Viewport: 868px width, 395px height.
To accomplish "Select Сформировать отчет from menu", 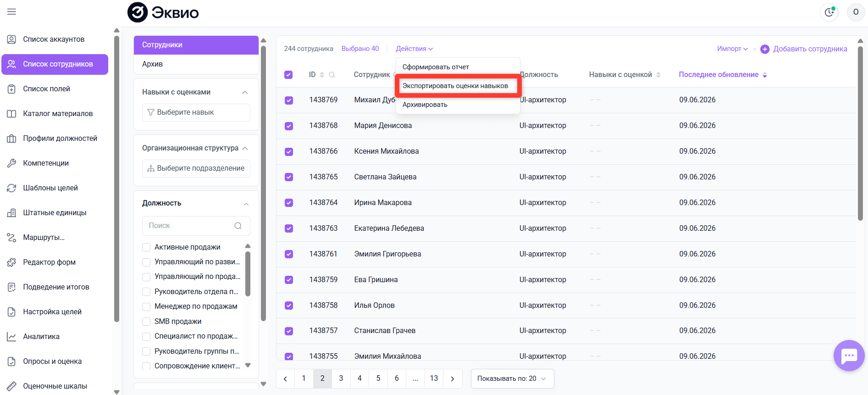I will point(458,67).
